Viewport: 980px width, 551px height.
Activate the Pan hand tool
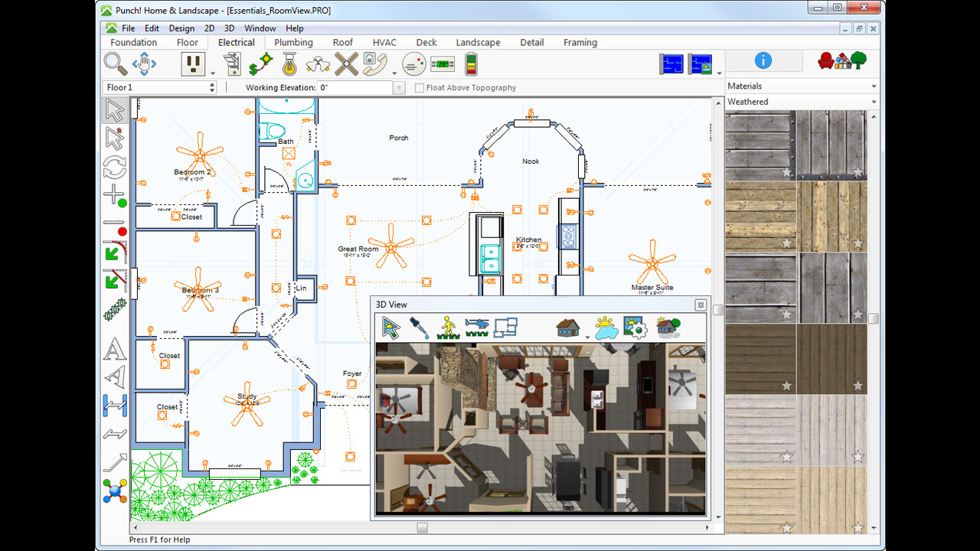tap(143, 64)
